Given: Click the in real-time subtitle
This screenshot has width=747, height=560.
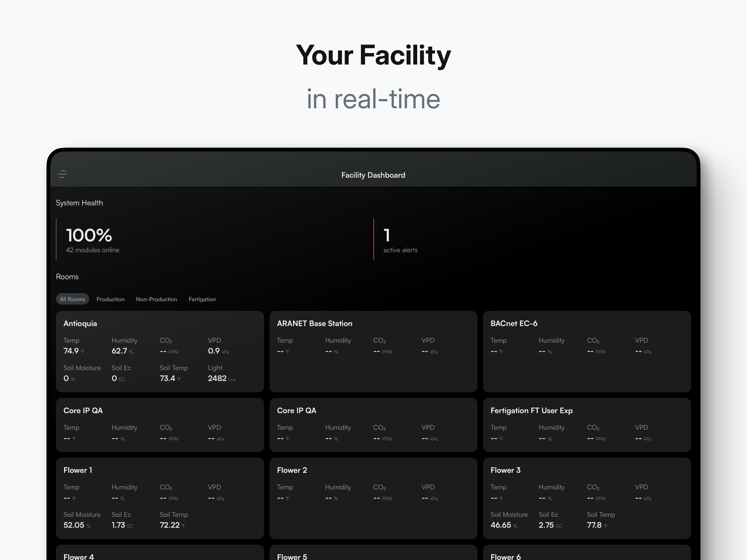Looking at the screenshot, I should (x=373, y=99).
